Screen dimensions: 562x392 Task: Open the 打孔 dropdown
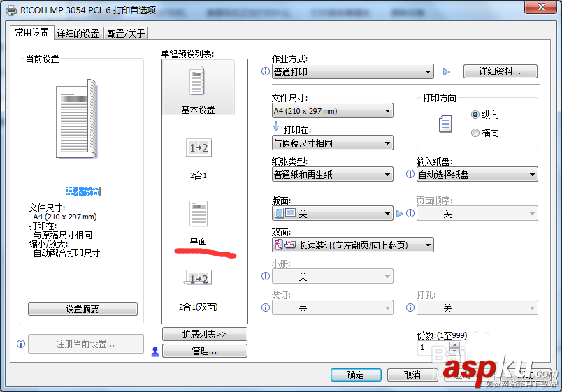[x=477, y=307]
